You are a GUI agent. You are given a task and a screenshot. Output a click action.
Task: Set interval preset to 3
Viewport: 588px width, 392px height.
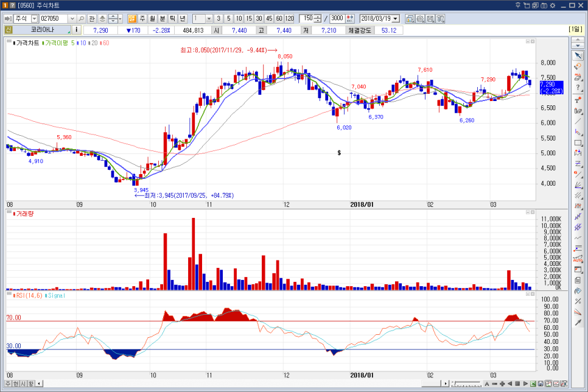click(219, 18)
